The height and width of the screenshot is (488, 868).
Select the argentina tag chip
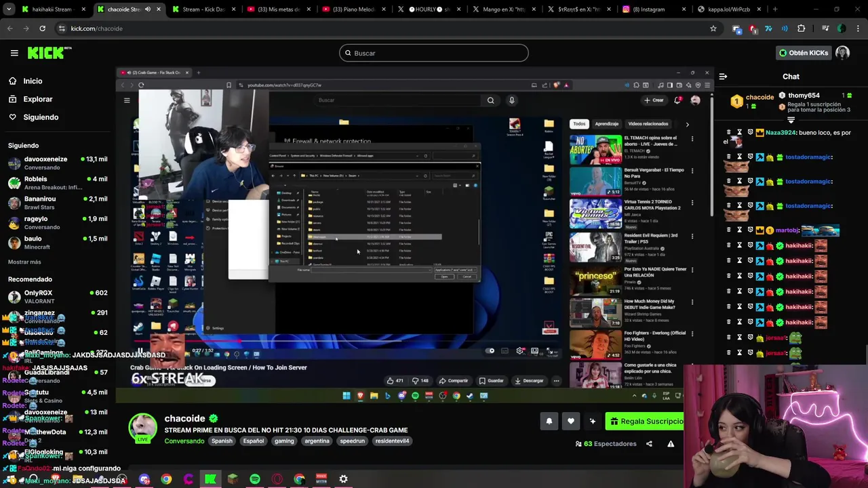pyautogui.click(x=317, y=441)
